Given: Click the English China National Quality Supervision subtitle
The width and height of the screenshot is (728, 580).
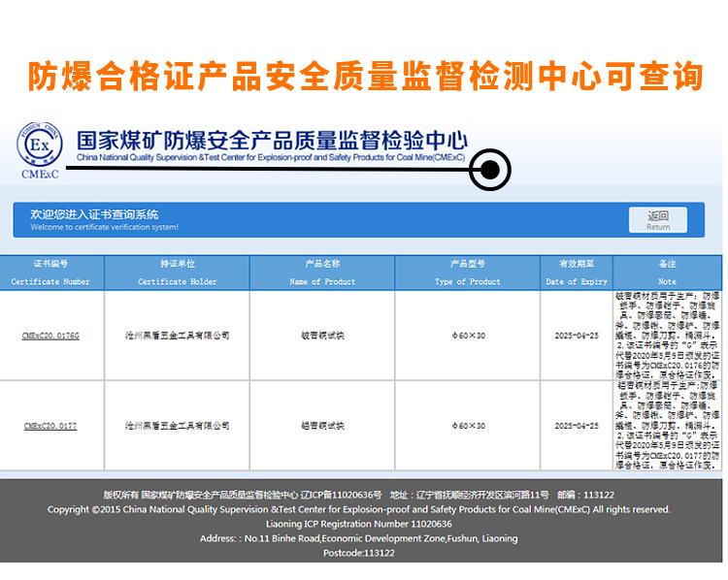Looking at the screenshot, I should click(x=271, y=157).
